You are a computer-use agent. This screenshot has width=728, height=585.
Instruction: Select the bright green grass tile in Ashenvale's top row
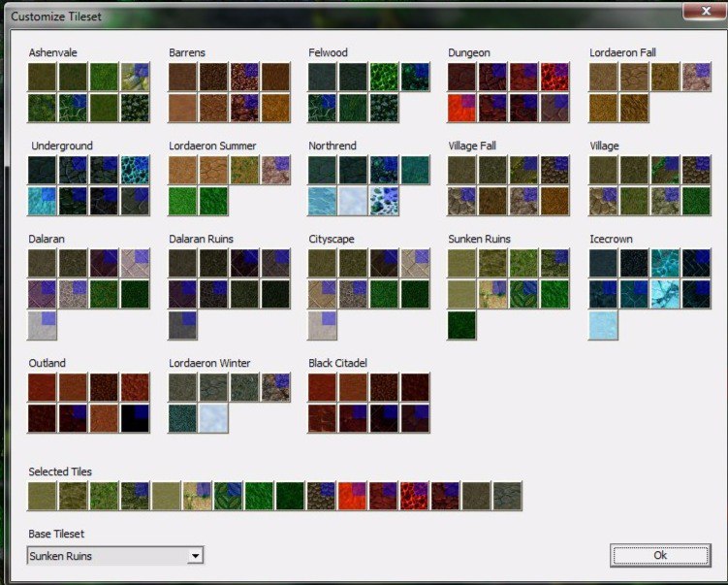[104, 77]
